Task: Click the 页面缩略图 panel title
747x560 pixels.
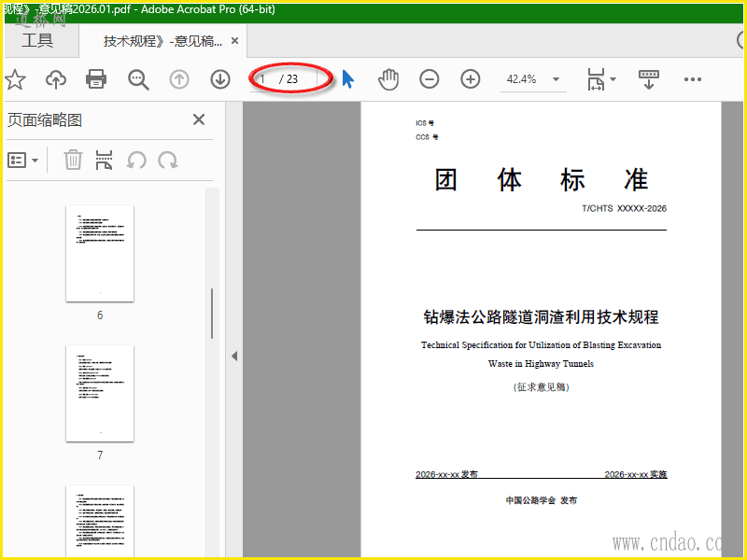Action: (x=45, y=119)
